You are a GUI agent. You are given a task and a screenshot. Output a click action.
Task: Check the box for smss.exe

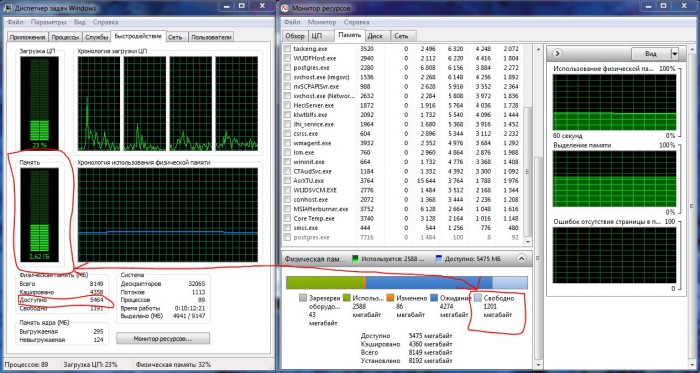pyautogui.click(x=288, y=228)
